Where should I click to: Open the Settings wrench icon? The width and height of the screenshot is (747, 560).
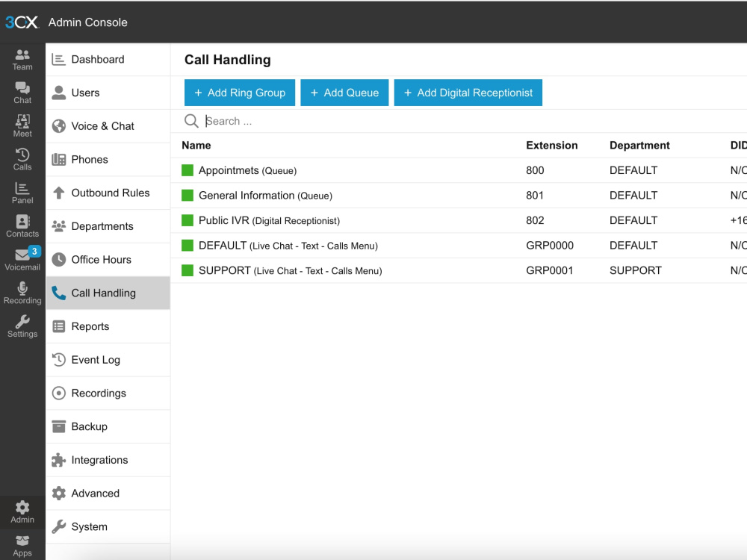click(x=22, y=326)
